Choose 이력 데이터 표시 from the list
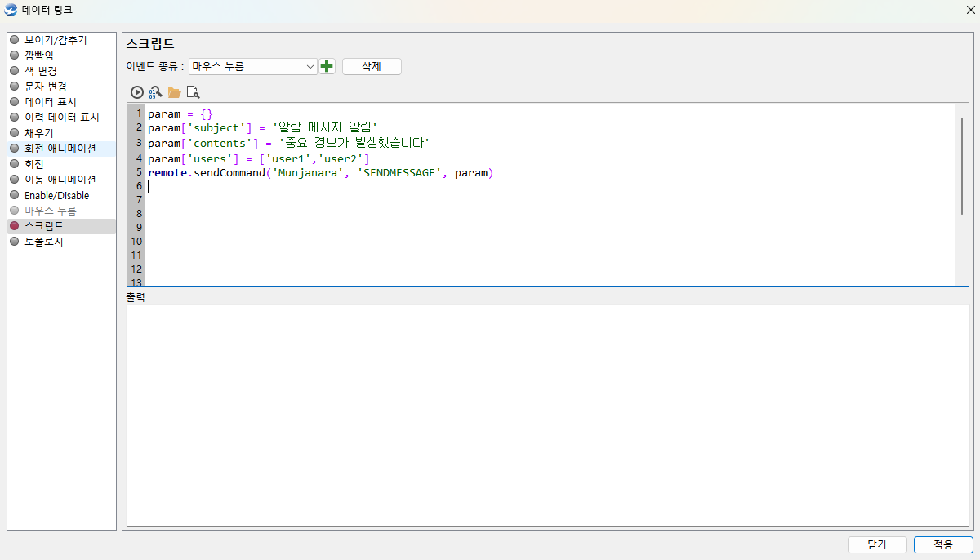980x560 pixels. point(61,118)
